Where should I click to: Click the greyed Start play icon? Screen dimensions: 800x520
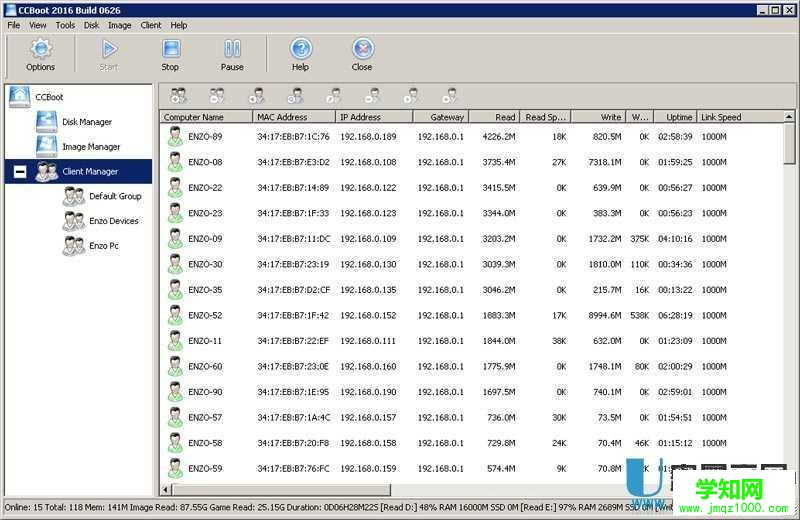tap(109, 49)
